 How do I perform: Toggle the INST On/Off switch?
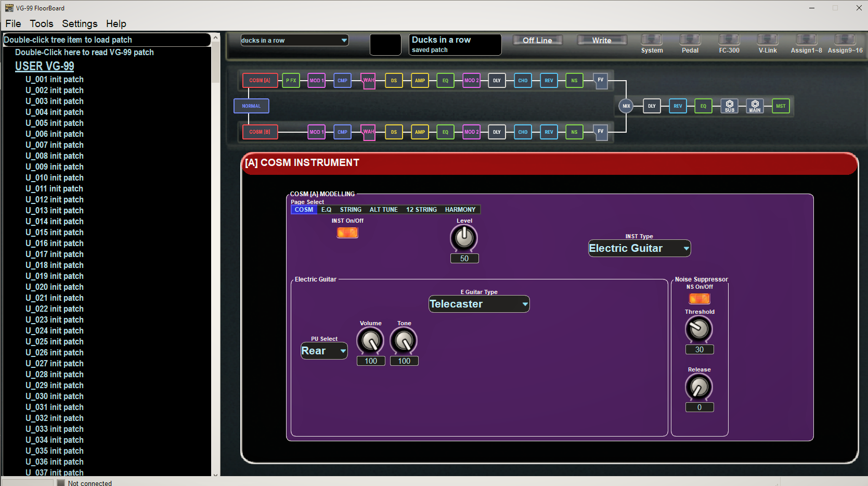347,233
